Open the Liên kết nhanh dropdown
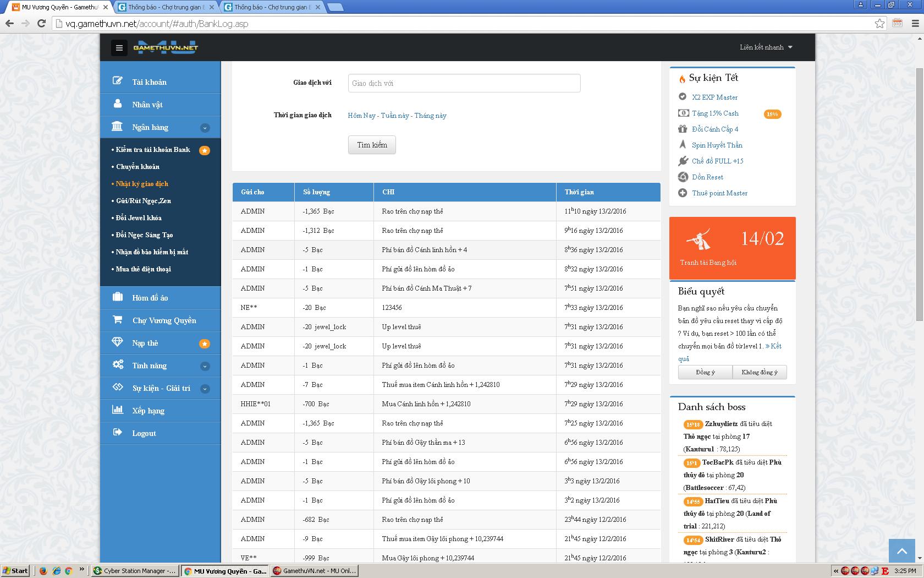The width and height of the screenshot is (924, 578). pos(766,47)
